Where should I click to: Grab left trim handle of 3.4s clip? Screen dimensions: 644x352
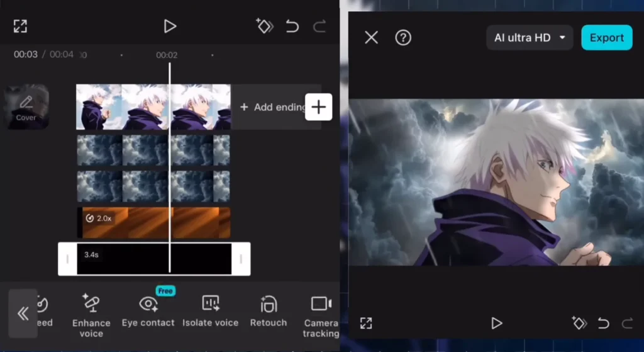tap(67, 259)
